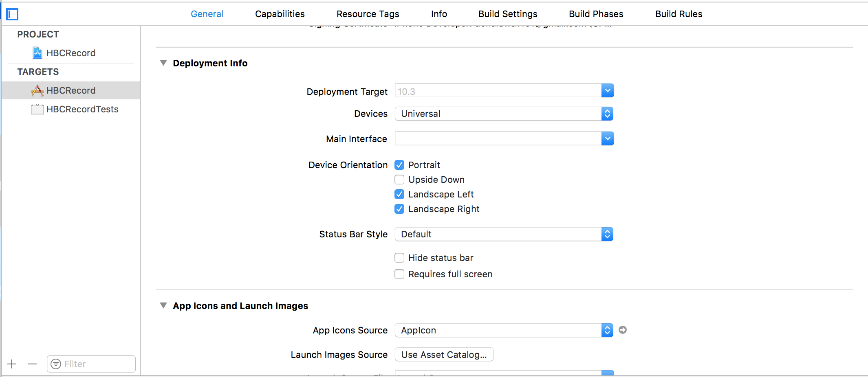This screenshot has width=868, height=377.
Task: Select the HBCRecord project file icon
Action: [37, 53]
